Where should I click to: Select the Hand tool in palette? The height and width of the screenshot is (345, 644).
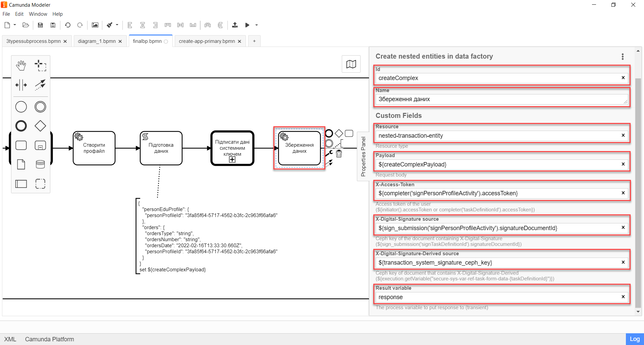coord(21,66)
